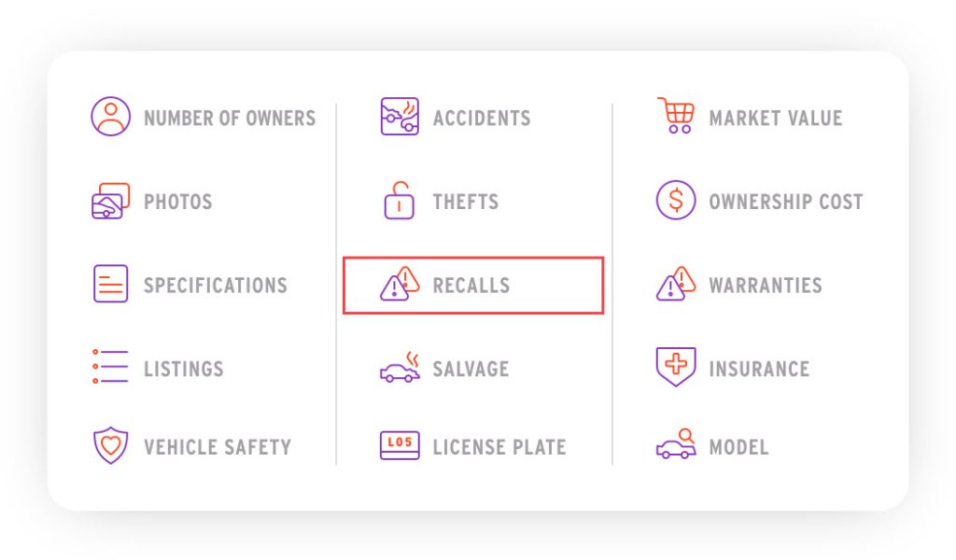Click the Number of Owners text
Viewport: 956px width, 560px height.
click(230, 118)
